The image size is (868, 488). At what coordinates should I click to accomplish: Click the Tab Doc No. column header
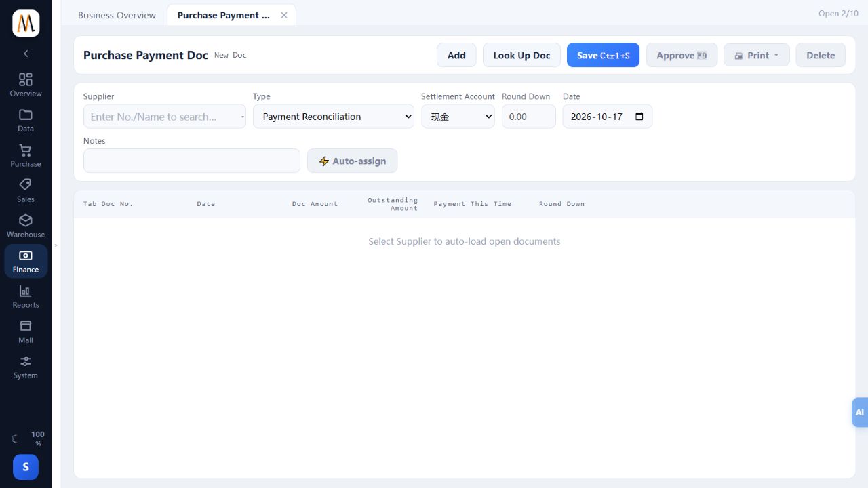click(108, 204)
